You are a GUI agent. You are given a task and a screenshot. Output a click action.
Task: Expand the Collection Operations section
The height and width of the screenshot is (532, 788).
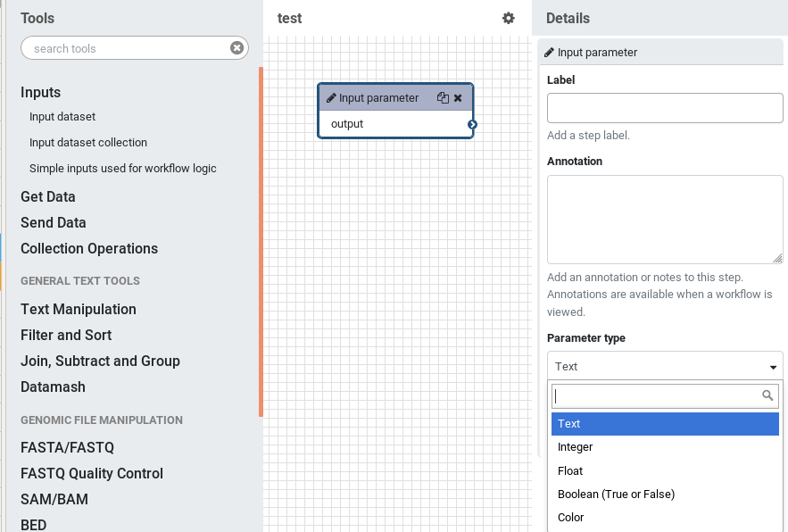point(88,248)
